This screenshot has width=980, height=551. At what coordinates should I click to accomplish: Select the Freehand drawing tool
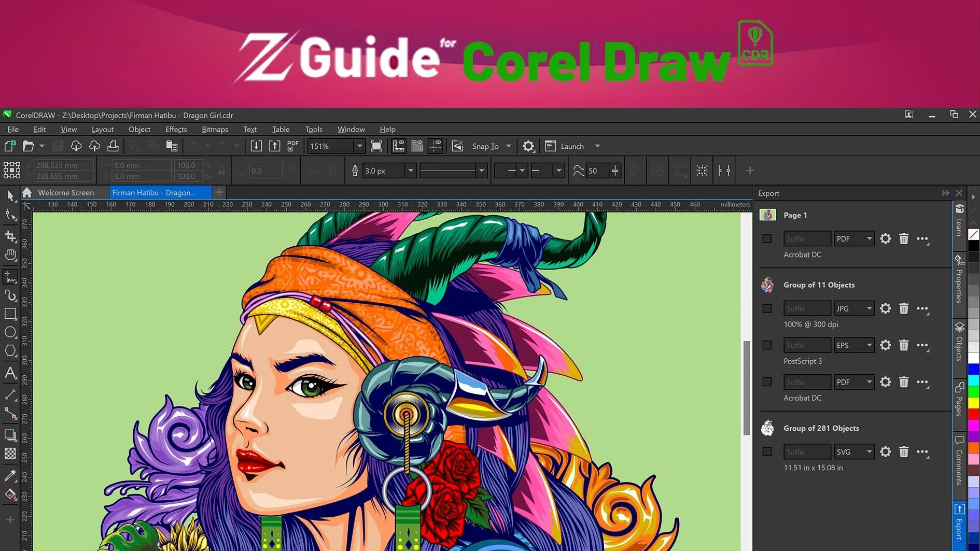point(10,277)
